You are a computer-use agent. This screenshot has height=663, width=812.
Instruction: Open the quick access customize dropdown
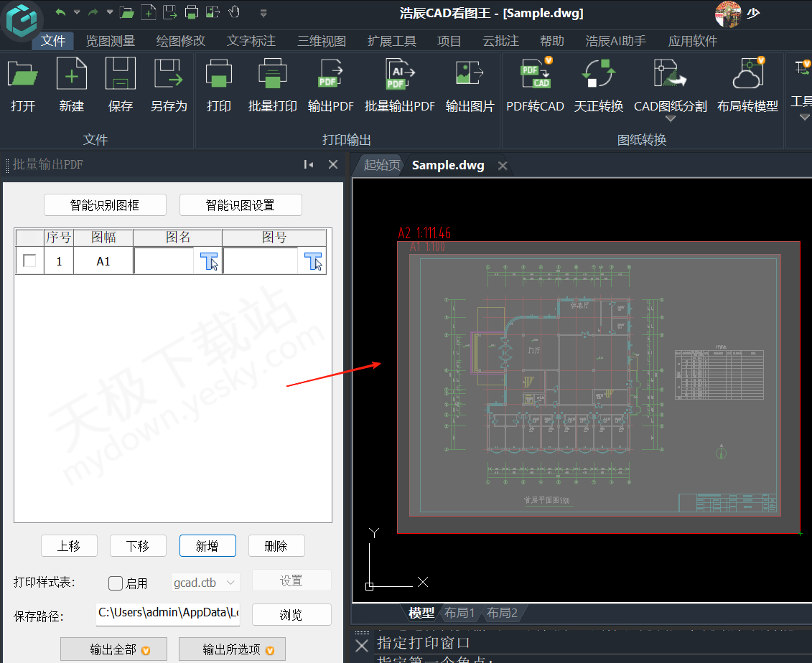[x=263, y=13]
